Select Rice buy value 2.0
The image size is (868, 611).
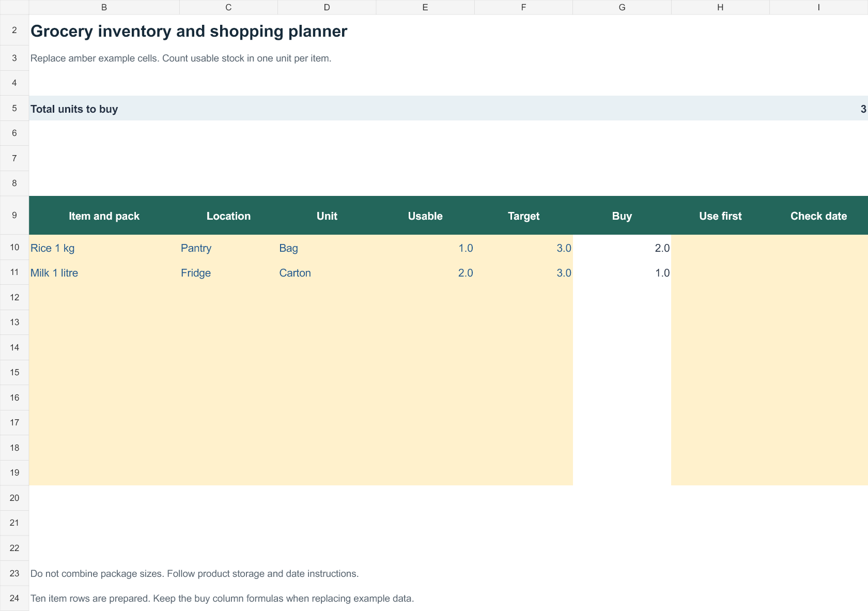pyautogui.click(x=622, y=248)
